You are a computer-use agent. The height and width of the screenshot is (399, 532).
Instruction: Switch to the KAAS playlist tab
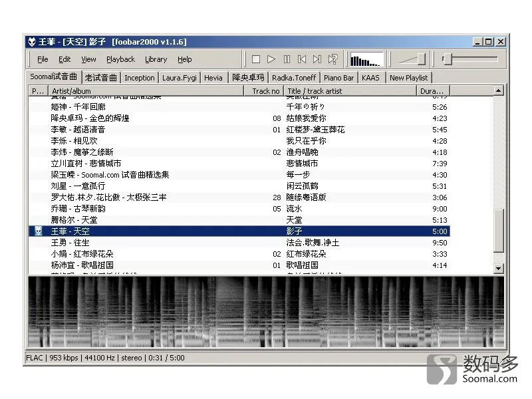(370, 78)
